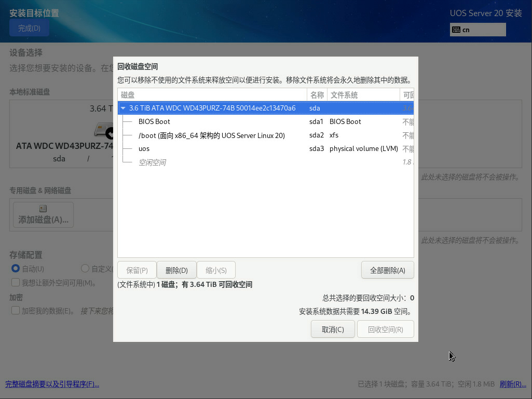
Task: Click the 磁盘 column header
Action: pos(212,95)
